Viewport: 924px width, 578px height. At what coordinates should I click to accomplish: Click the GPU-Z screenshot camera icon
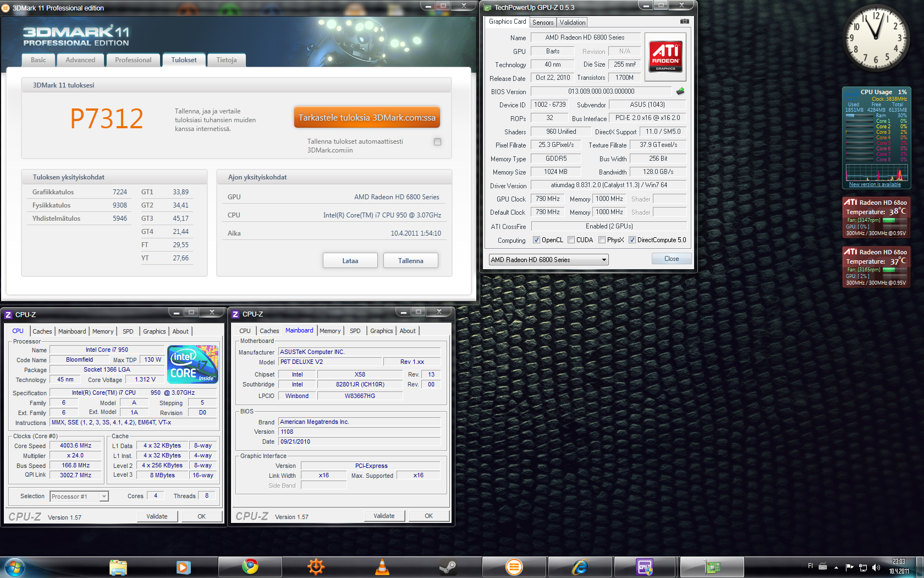click(x=684, y=21)
